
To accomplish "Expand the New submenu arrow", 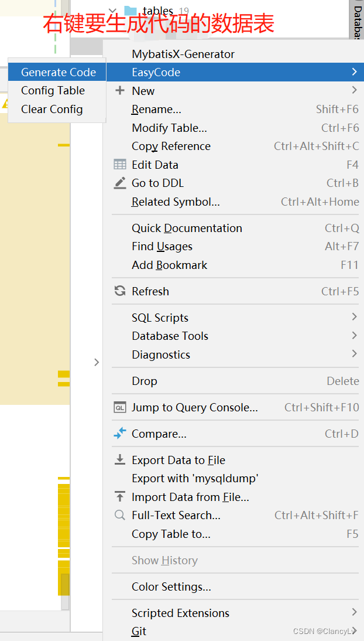I will coord(354,90).
